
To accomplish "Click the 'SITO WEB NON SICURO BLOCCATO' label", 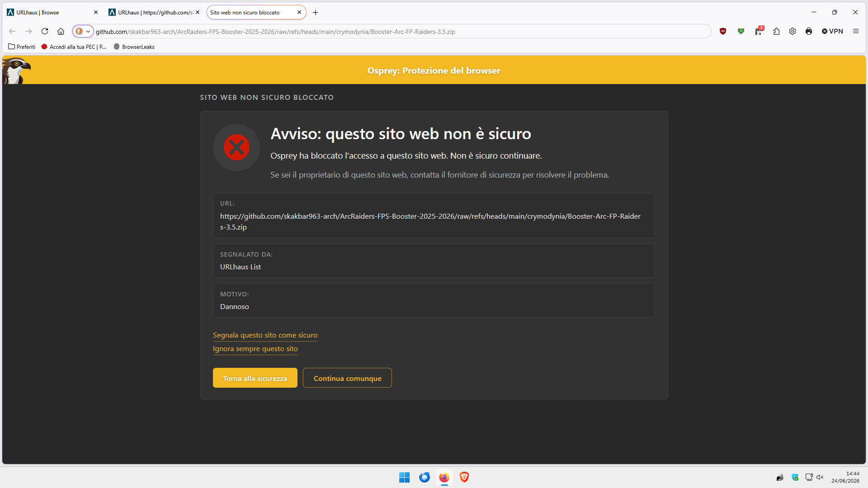I will tap(267, 98).
